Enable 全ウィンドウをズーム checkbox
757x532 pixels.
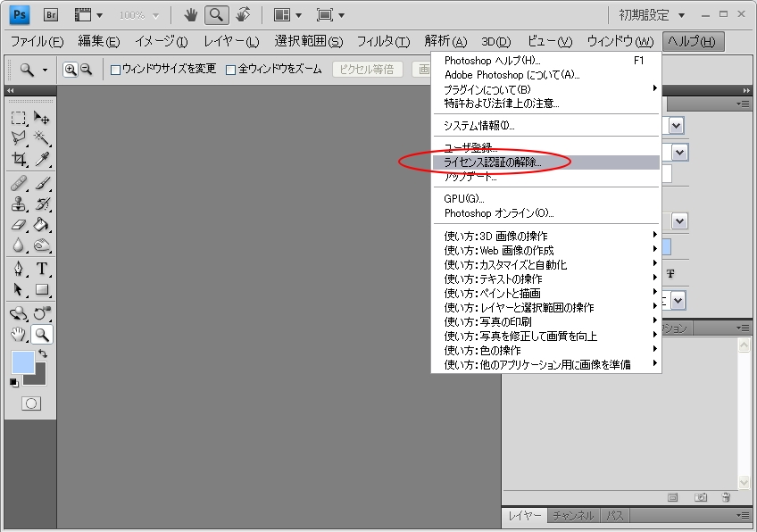coord(231,70)
